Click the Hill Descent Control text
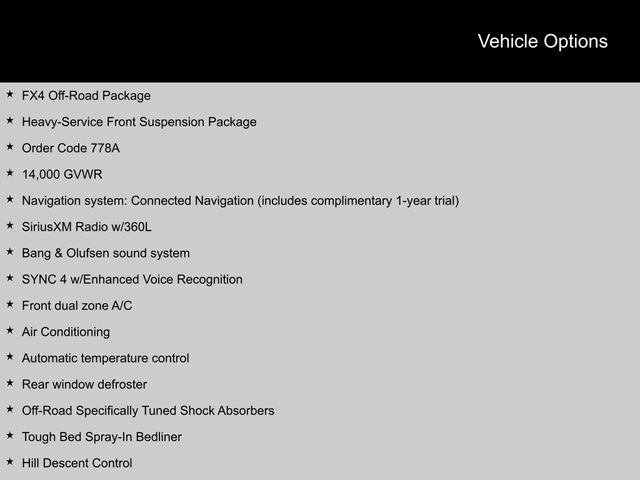Viewport: 640px width, 480px height. point(77,463)
